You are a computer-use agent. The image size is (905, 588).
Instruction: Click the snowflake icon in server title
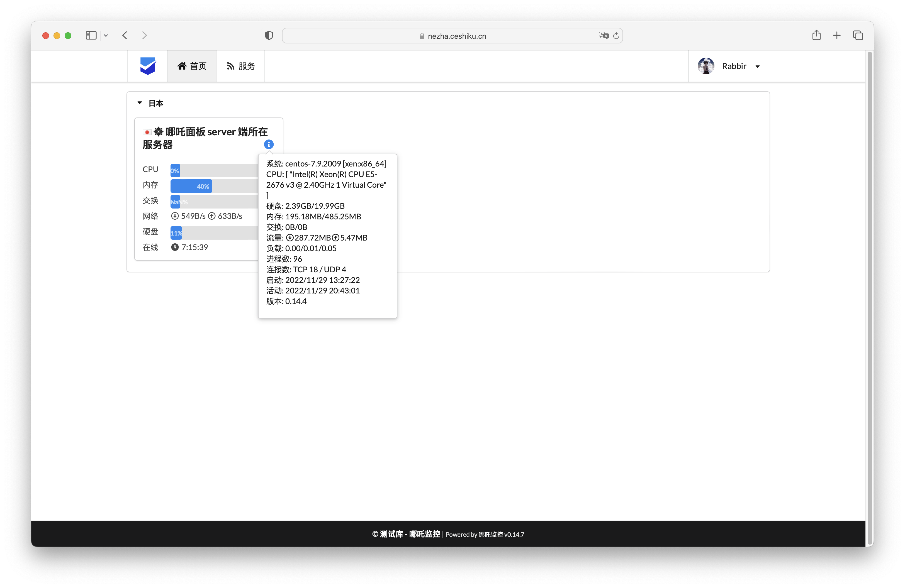pos(159,132)
